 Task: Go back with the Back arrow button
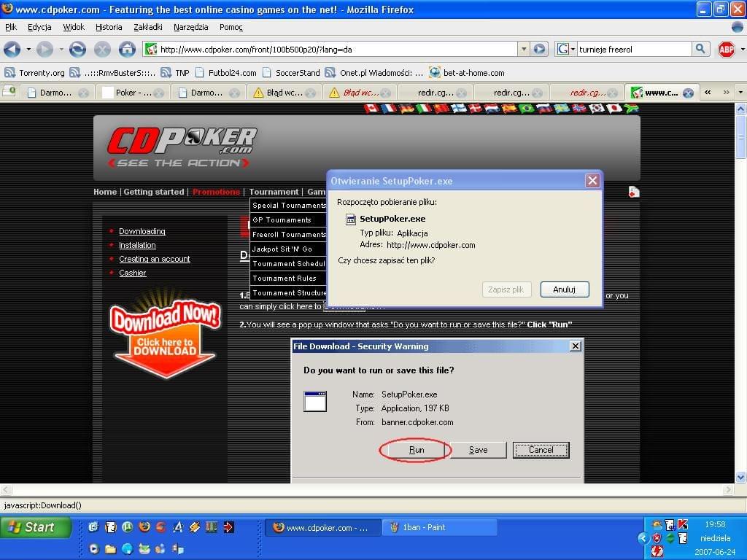pos(12,49)
